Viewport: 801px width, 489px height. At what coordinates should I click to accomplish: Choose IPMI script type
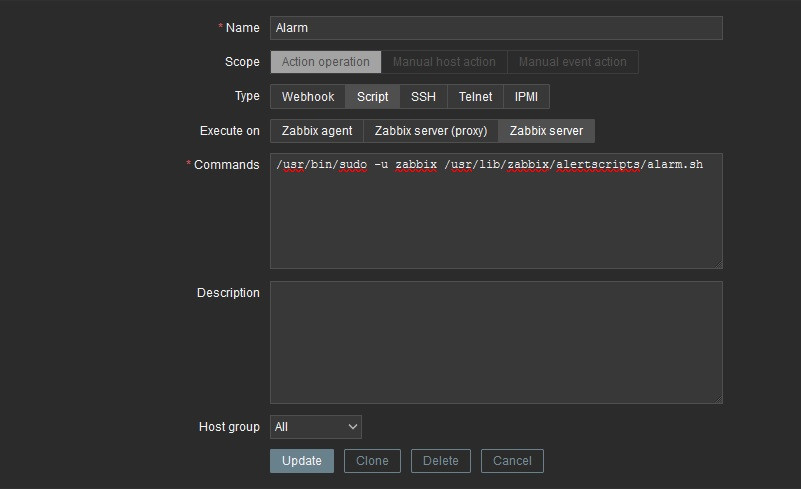tap(526, 97)
